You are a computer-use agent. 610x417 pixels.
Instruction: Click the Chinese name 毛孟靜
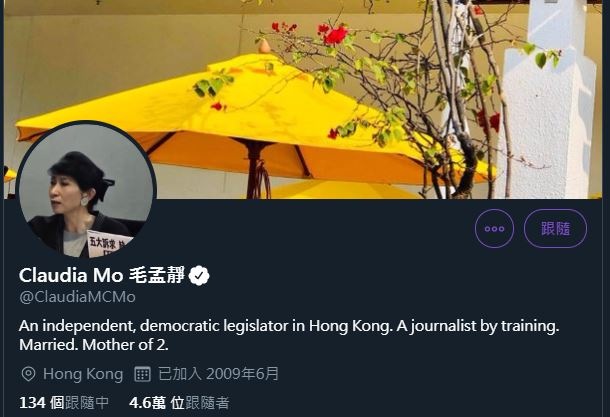point(157,275)
